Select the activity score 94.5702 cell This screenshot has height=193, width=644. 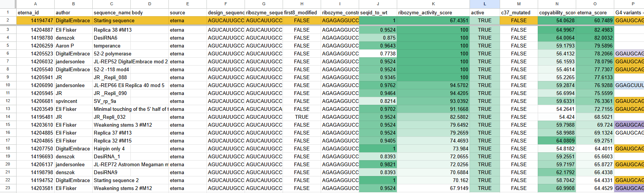click(x=433, y=85)
